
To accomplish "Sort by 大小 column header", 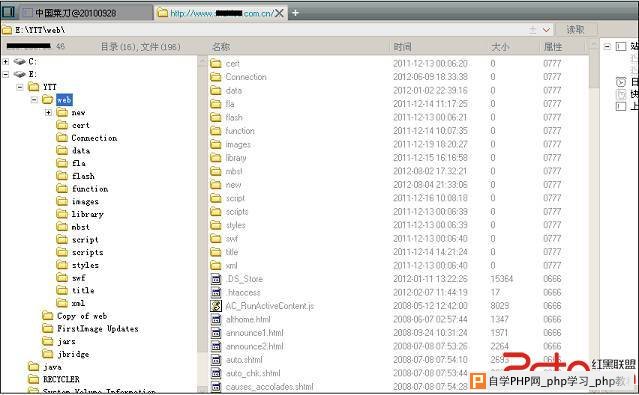I will point(500,47).
